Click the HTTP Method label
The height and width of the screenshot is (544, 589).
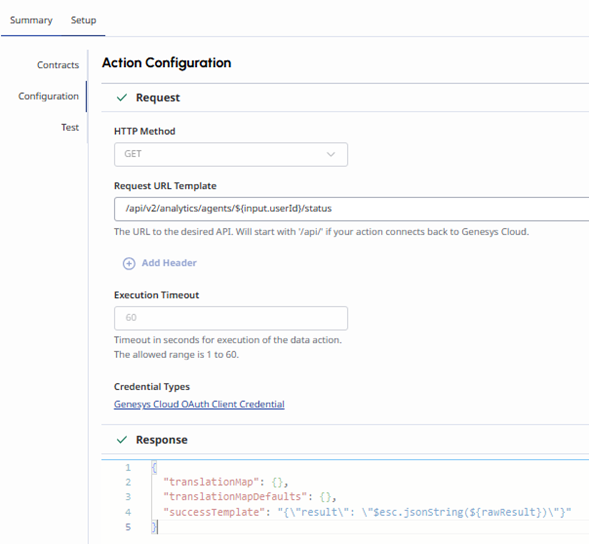[145, 131]
